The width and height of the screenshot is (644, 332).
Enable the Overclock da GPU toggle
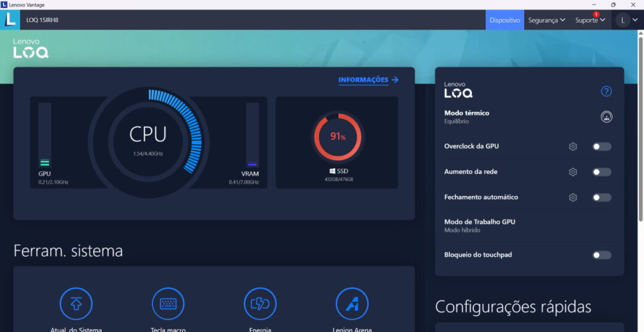(x=601, y=147)
